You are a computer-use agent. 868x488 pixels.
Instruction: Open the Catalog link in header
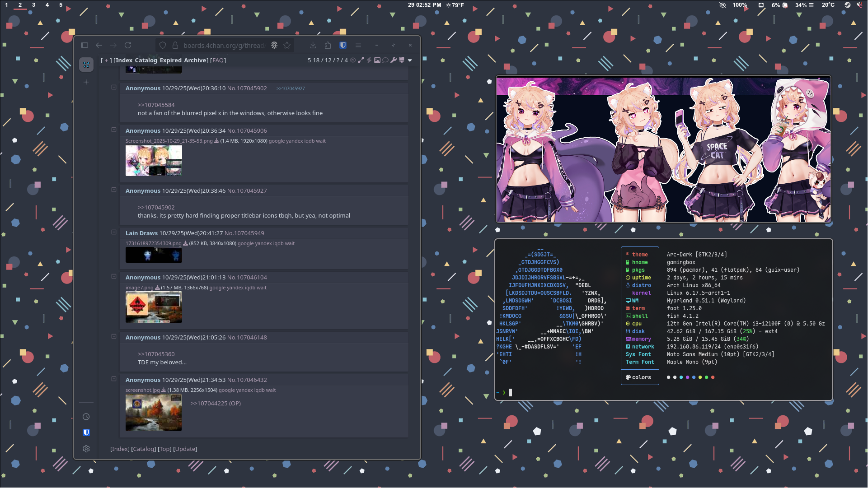pos(145,60)
